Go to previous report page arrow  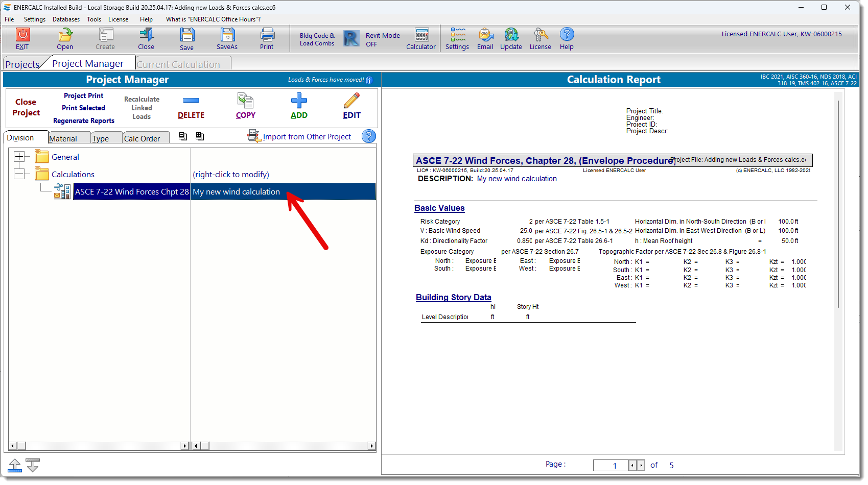[632, 465]
